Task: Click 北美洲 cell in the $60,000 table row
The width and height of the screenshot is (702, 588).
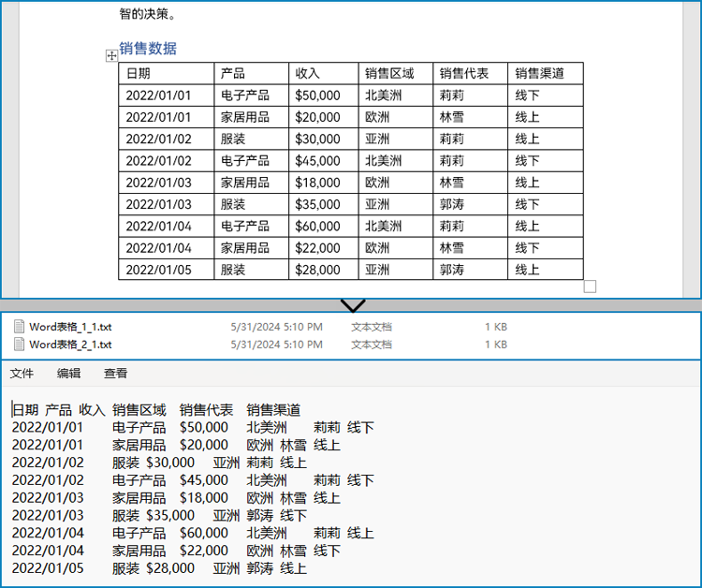Action: tap(395, 227)
